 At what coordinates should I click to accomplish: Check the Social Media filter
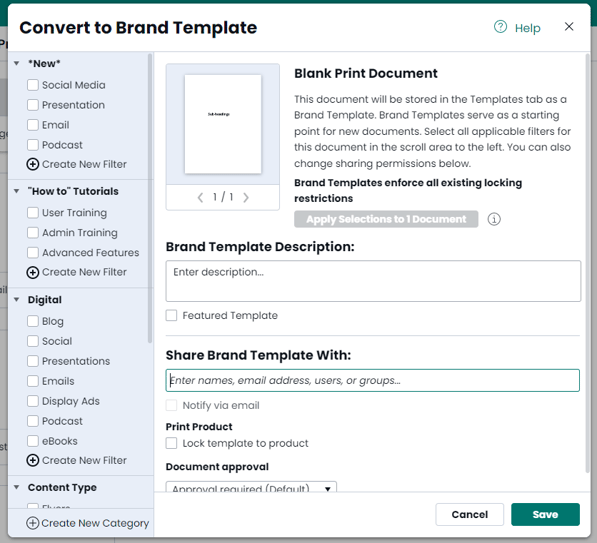[33, 85]
